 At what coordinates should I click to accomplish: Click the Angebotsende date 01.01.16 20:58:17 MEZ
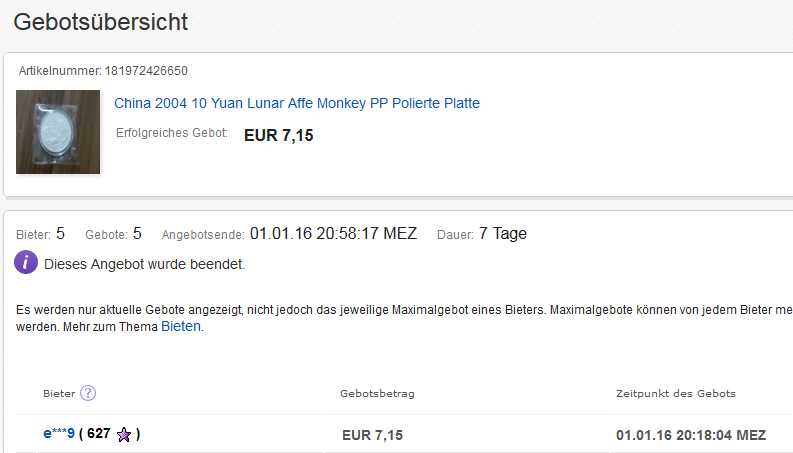pos(333,234)
